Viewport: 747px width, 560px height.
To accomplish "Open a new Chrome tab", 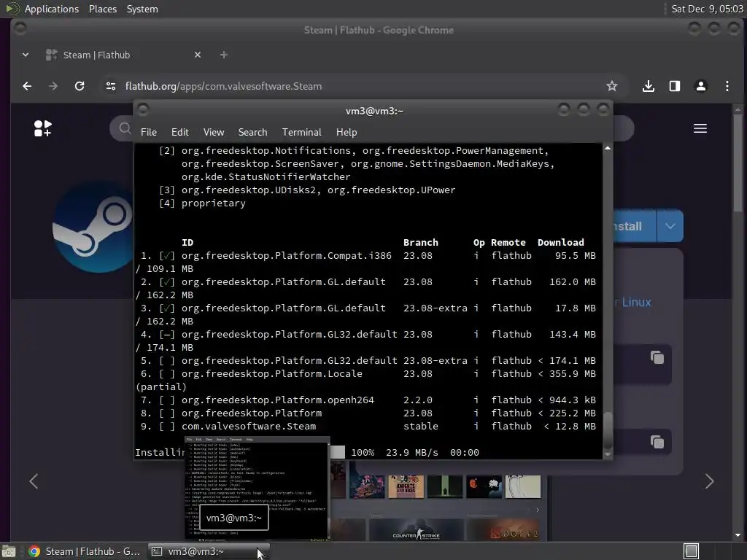I will [223, 55].
